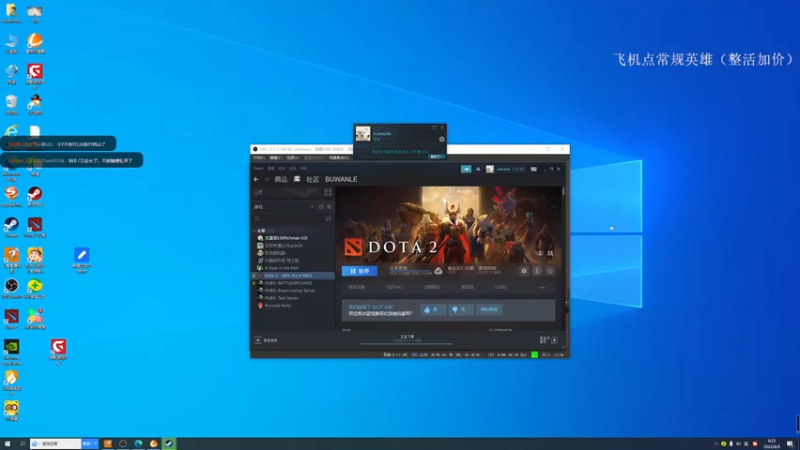
Task: Open the BUWANLE profile tab
Action: 341,180
